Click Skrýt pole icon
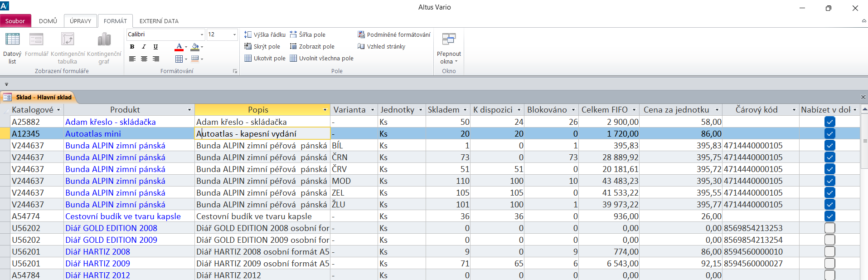Image resolution: width=868 pixels, height=280 pixels. click(x=248, y=46)
